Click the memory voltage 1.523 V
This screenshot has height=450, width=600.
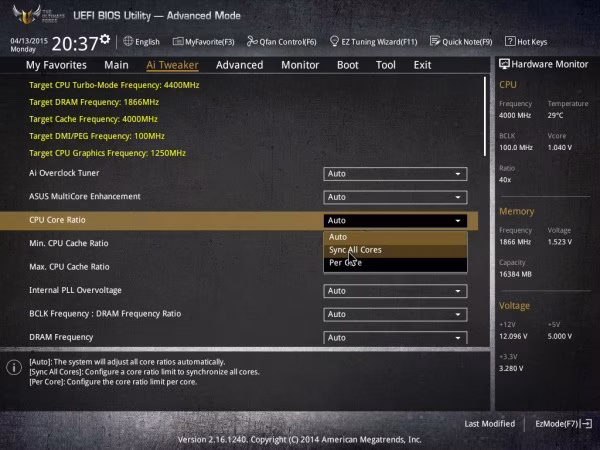tap(560, 242)
